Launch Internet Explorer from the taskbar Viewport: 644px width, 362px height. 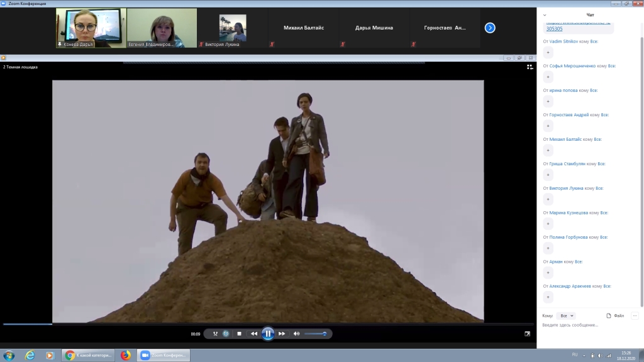(30, 356)
